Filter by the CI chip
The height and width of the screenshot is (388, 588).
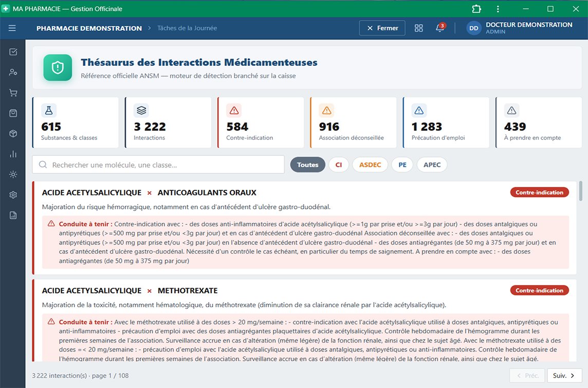click(x=339, y=165)
